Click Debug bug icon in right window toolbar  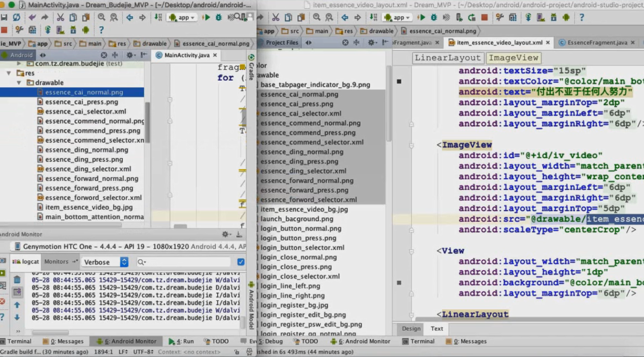[x=434, y=17]
